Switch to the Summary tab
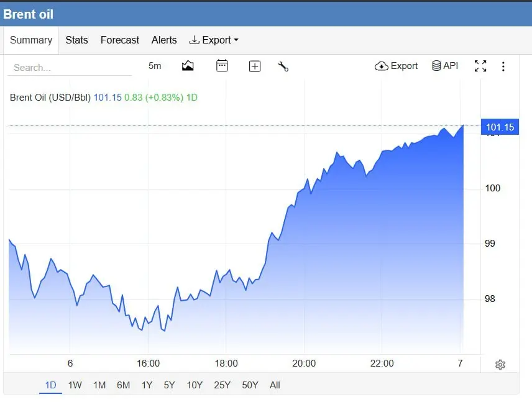This screenshot has width=532, height=402. pyautogui.click(x=31, y=40)
